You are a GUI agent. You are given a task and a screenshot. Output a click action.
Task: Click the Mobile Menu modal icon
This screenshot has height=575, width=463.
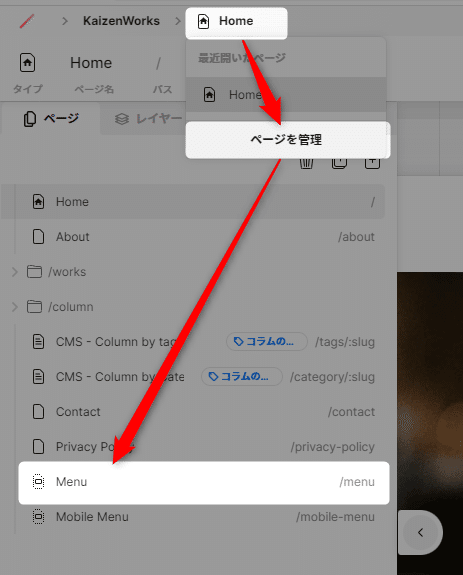pos(38,517)
